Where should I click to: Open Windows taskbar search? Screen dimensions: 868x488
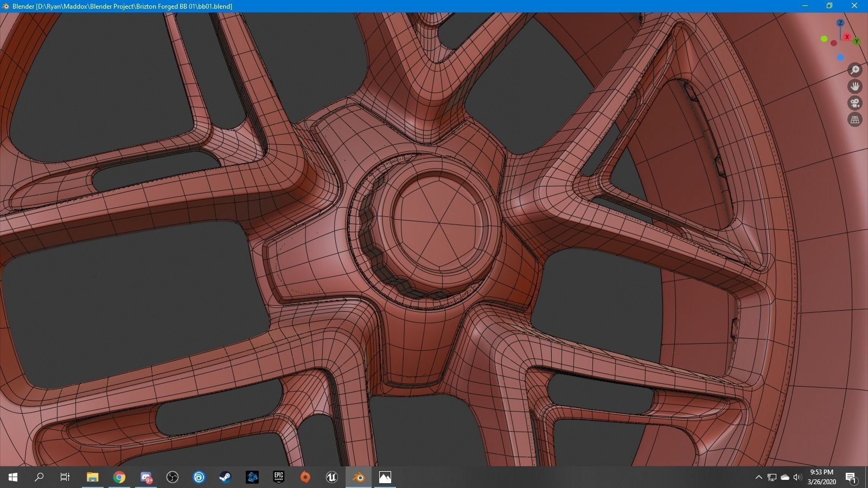click(x=39, y=477)
